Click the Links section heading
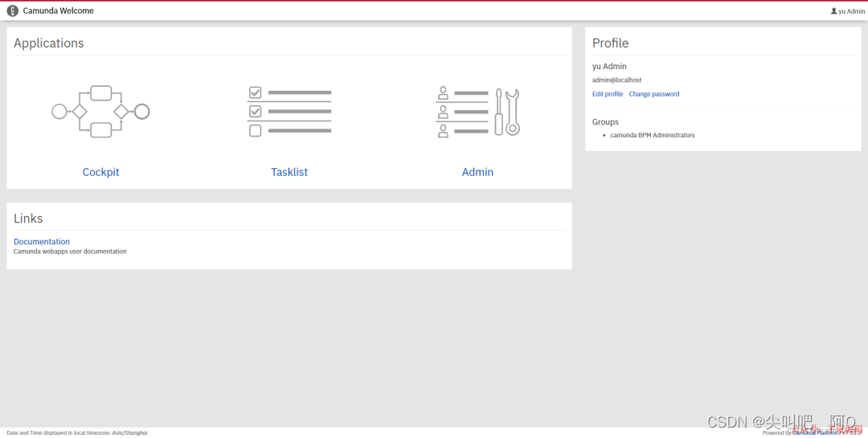Image resolution: width=868 pixels, height=438 pixels. (28, 218)
